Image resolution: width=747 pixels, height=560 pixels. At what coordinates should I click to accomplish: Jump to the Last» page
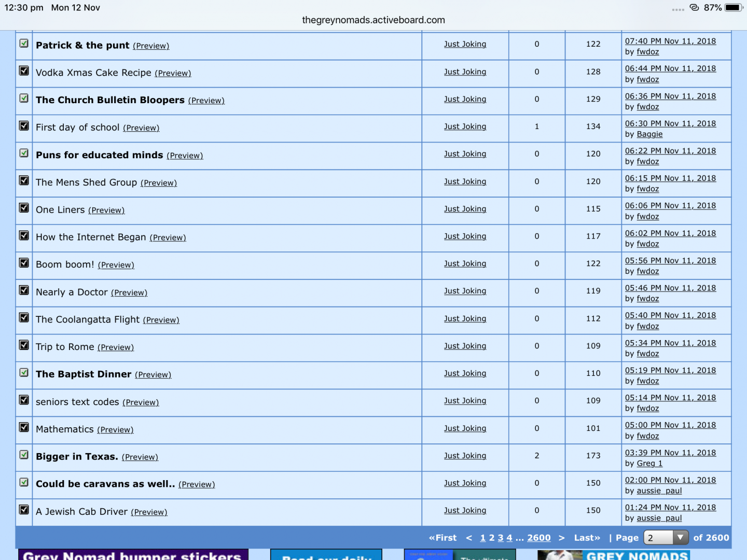click(587, 538)
